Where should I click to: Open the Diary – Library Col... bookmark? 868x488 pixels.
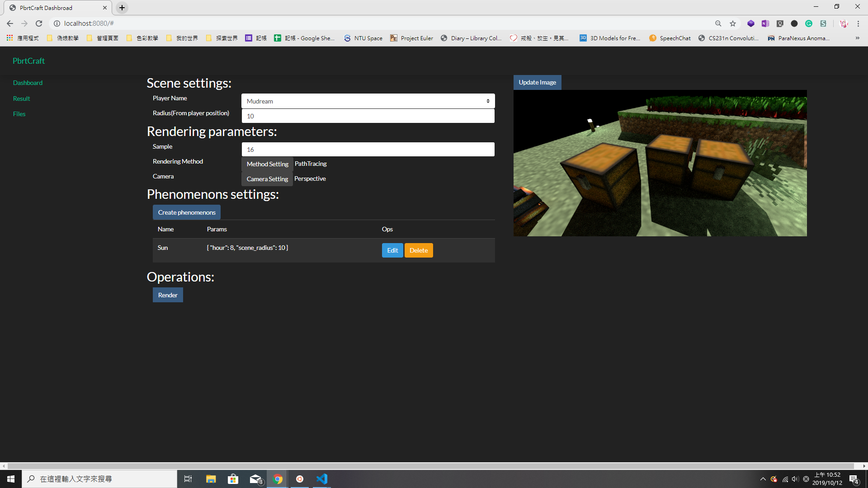[x=471, y=38]
